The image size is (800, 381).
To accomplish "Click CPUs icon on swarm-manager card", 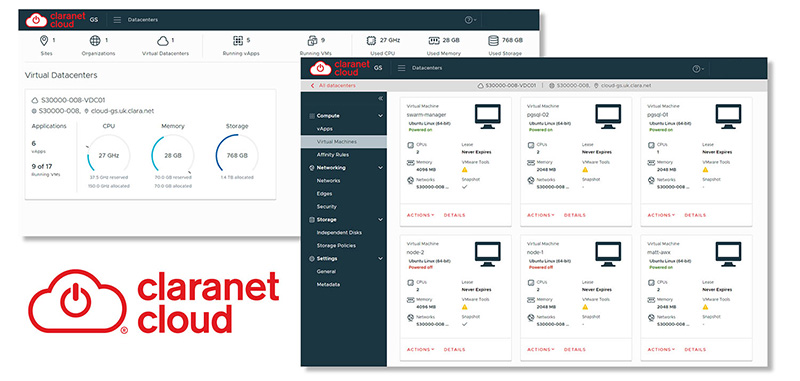I will (410, 145).
